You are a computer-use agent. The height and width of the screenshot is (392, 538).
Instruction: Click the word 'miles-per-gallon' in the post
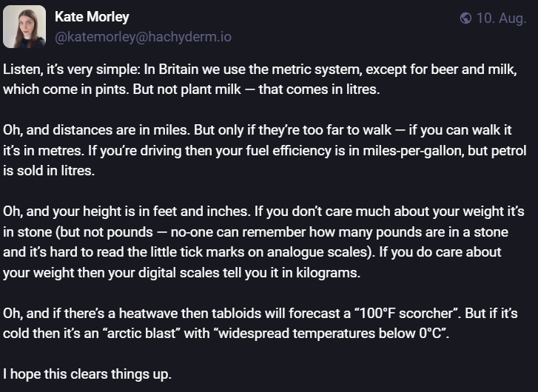click(x=412, y=151)
